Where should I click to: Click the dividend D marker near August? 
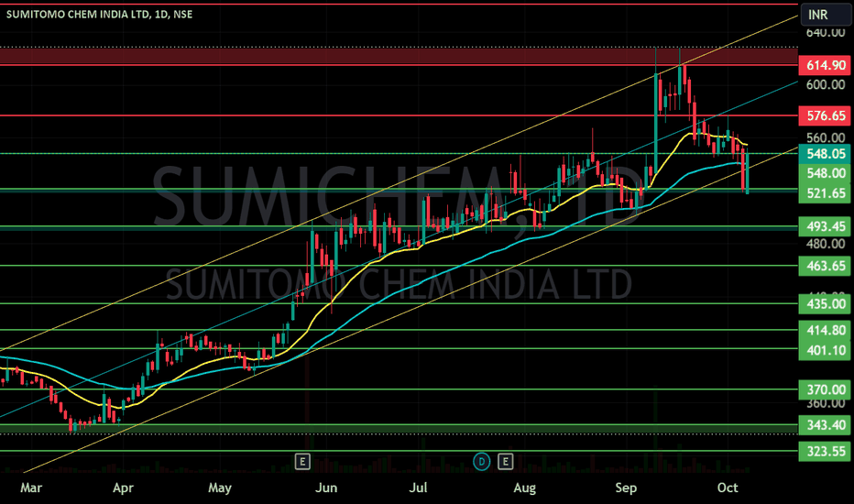click(x=481, y=462)
